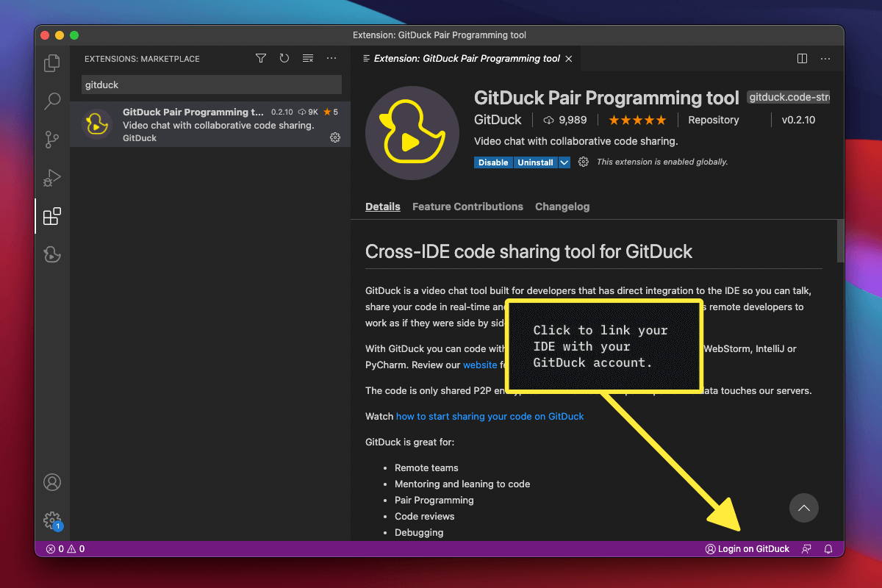Click the Pair Programming list entry

pos(434,500)
